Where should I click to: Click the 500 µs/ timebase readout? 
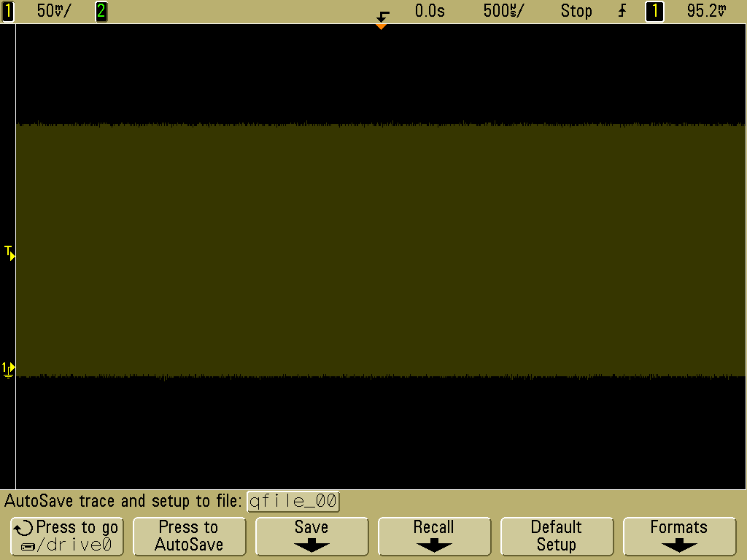(x=503, y=11)
